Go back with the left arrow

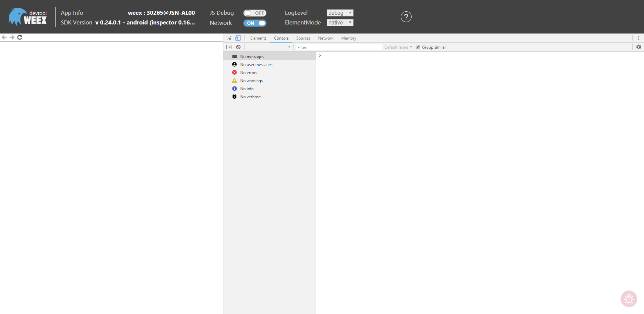pos(4,37)
